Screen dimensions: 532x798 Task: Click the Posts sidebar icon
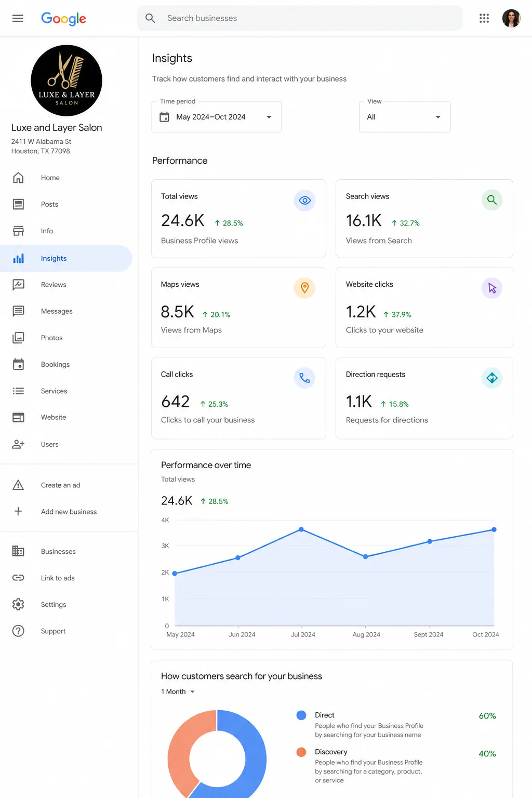(18, 204)
